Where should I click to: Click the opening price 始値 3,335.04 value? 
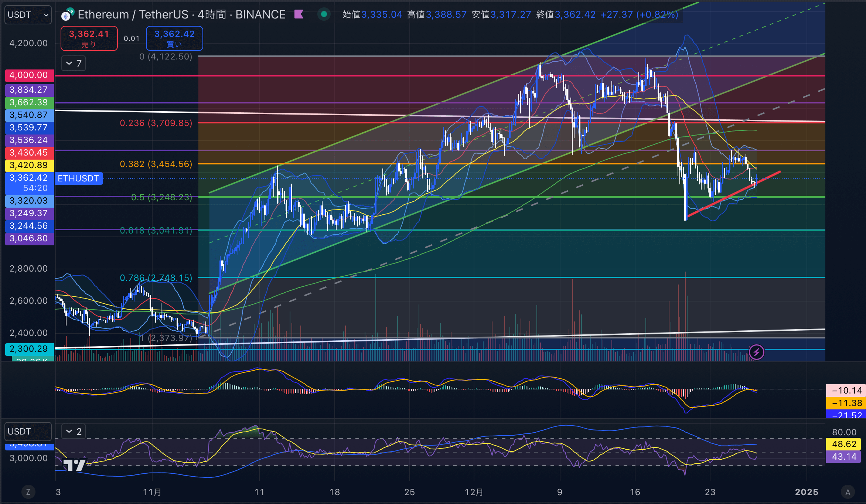[382, 14]
